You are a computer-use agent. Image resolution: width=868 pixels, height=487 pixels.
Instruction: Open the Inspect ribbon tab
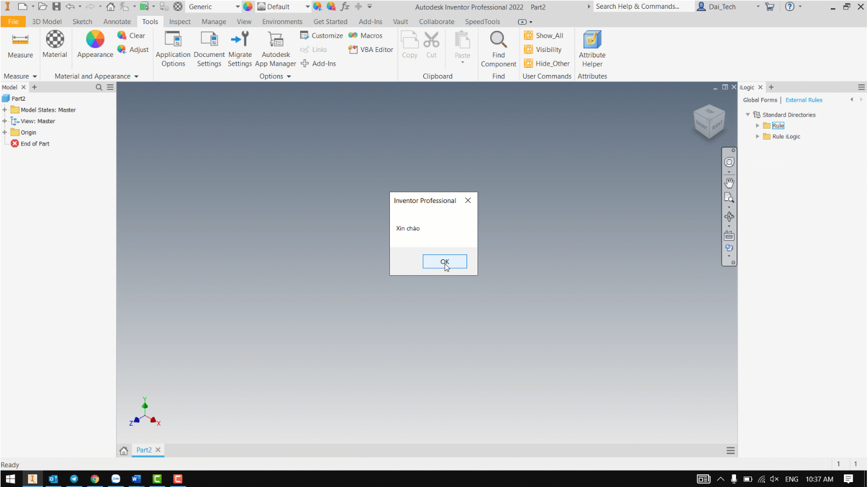(180, 22)
